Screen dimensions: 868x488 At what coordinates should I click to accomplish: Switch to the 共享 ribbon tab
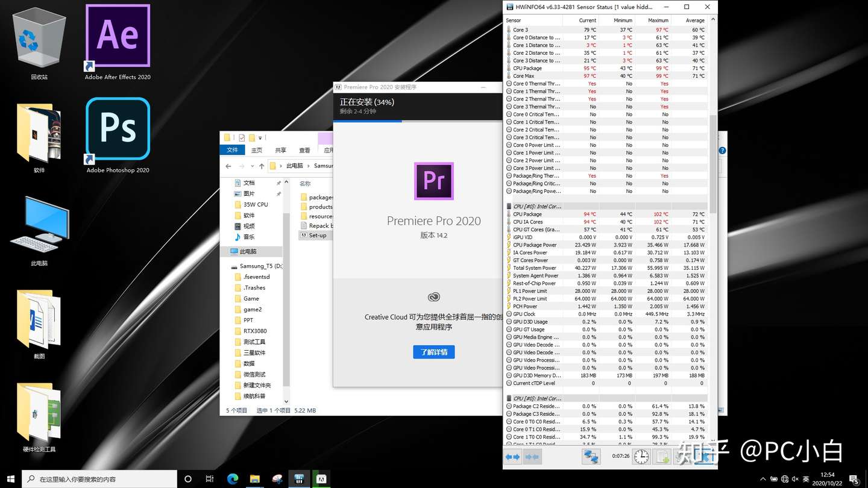pos(281,150)
